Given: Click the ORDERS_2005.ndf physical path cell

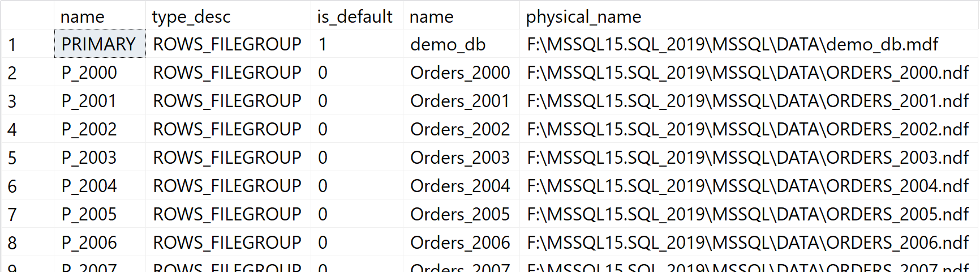Looking at the screenshot, I should (749, 214).
